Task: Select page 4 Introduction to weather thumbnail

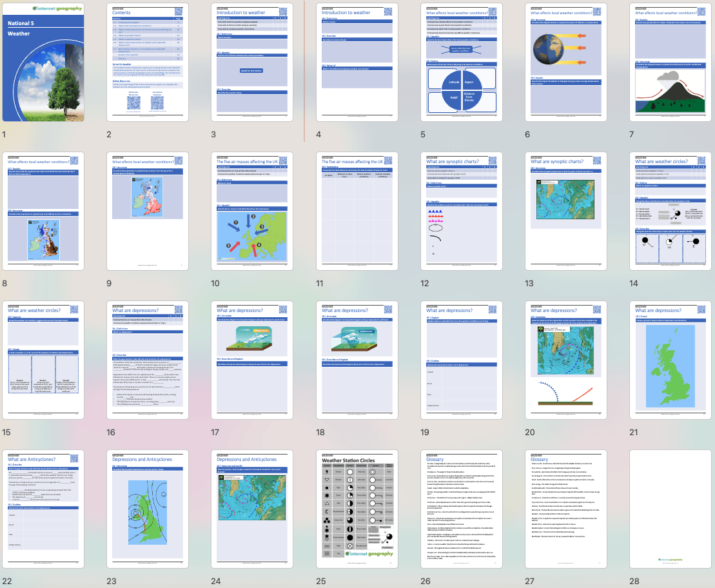Action: click(x=357, y=62)
